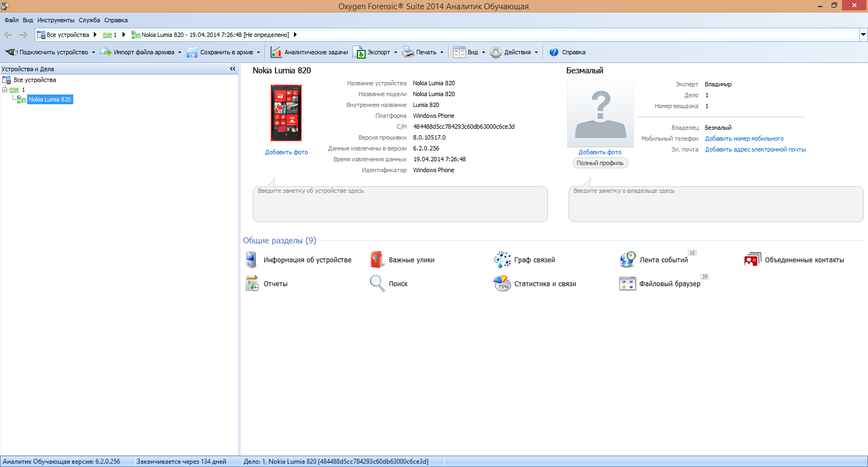Expand the Print dropdown arrow

[442, 53]
